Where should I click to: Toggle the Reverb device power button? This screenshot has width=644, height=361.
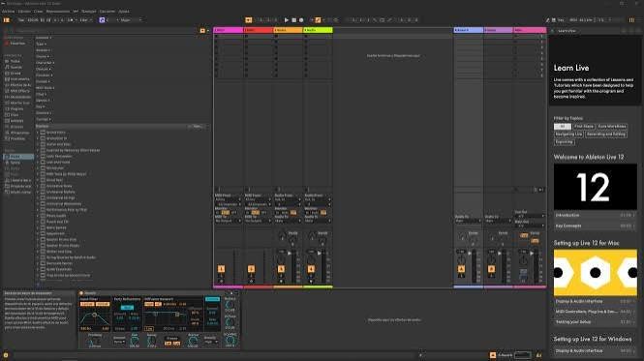click(x=81, y=293)
